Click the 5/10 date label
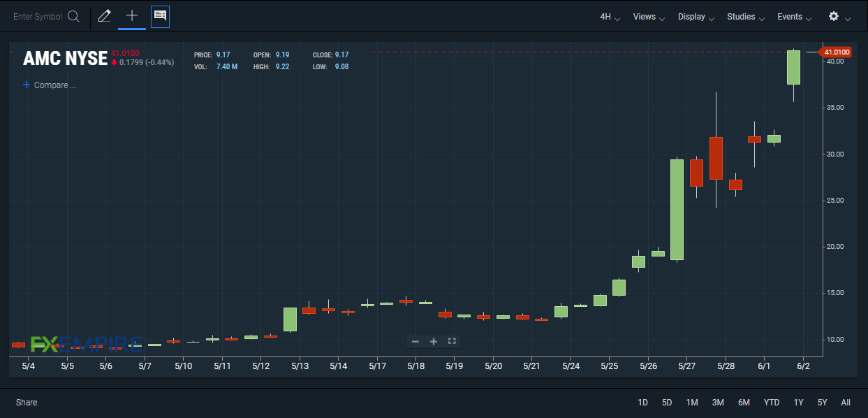 (184, 366)
